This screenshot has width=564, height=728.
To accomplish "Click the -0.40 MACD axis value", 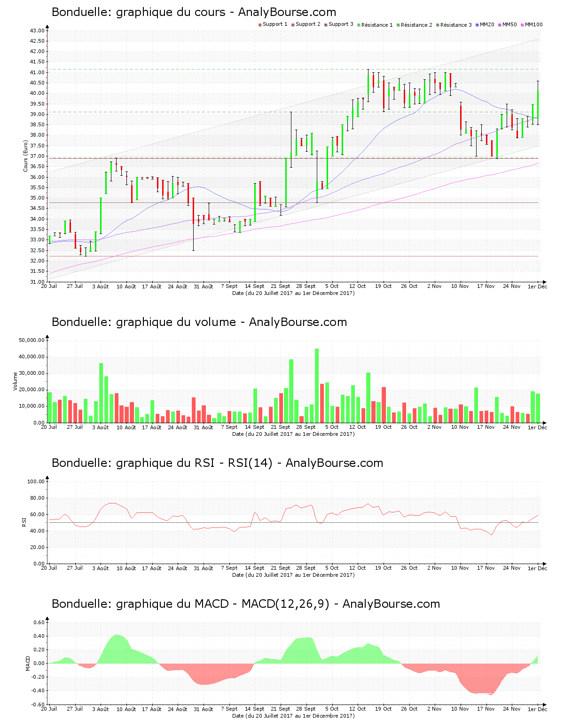I will click(x=39, y=690).
